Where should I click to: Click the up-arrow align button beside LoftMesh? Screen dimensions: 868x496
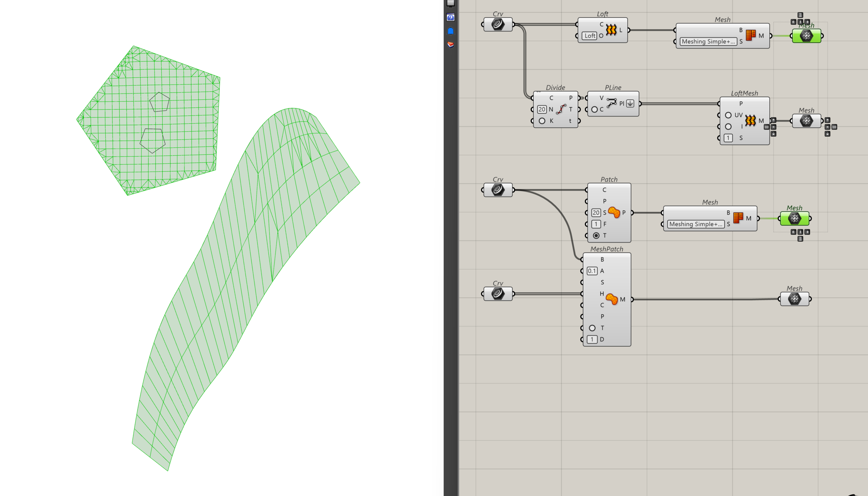[773, 120]
